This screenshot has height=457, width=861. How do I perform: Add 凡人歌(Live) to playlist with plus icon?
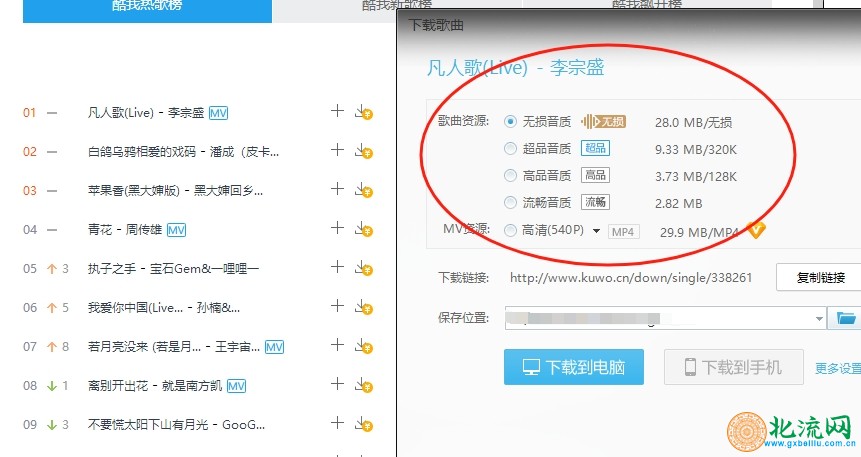[x=337, y=112]
